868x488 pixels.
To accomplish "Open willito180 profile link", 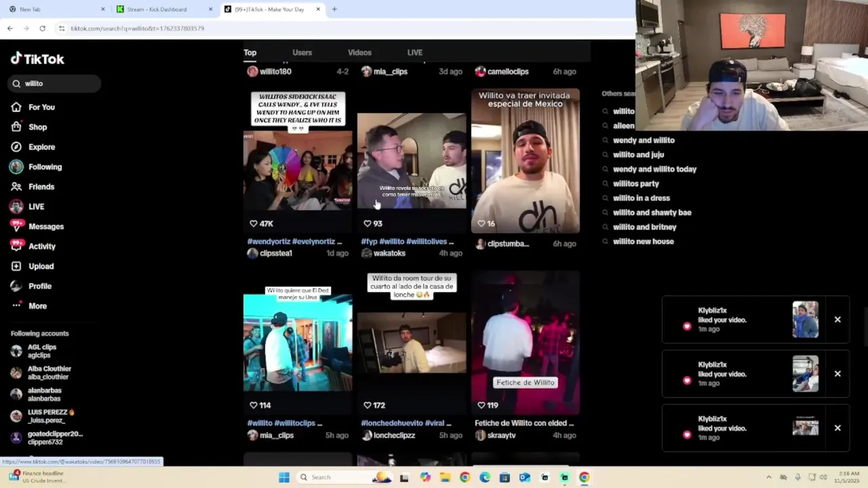I will [275, 72].
